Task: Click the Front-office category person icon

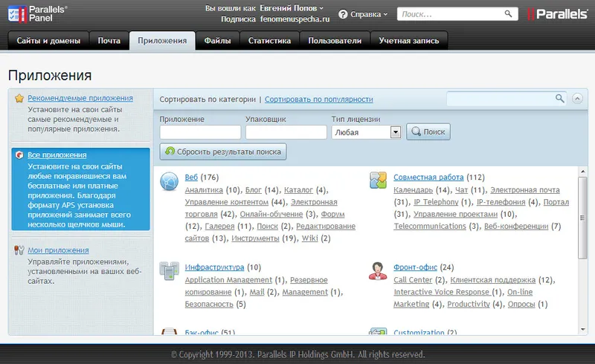Action: pyautogui.click(x=378, y=270)
